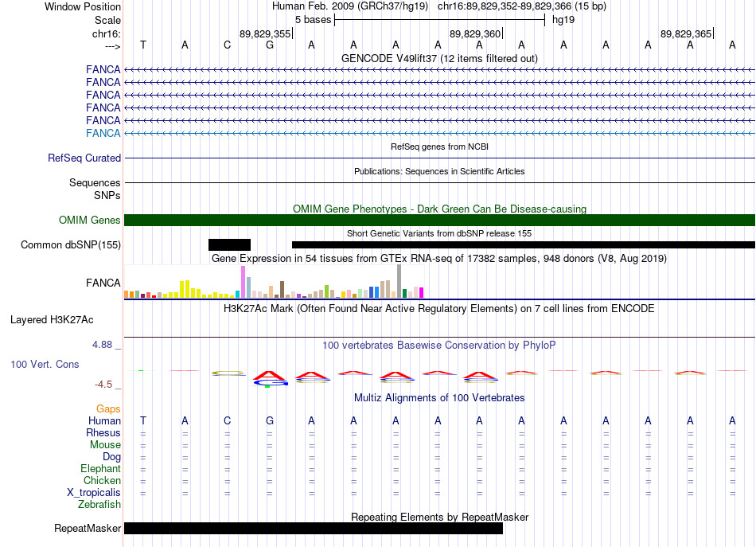Select the long black dbSNP variant bar
The image size is (756, 547).
pyautogui.click(x=524, y=244)
